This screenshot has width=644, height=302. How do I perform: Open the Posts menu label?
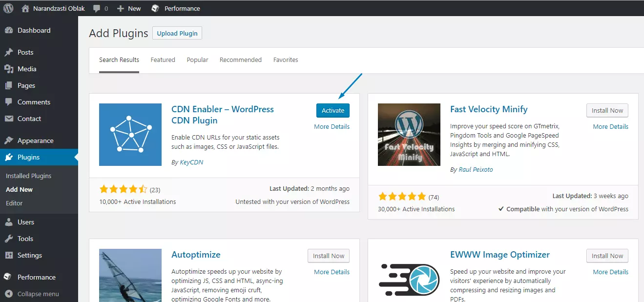(25, 52)
